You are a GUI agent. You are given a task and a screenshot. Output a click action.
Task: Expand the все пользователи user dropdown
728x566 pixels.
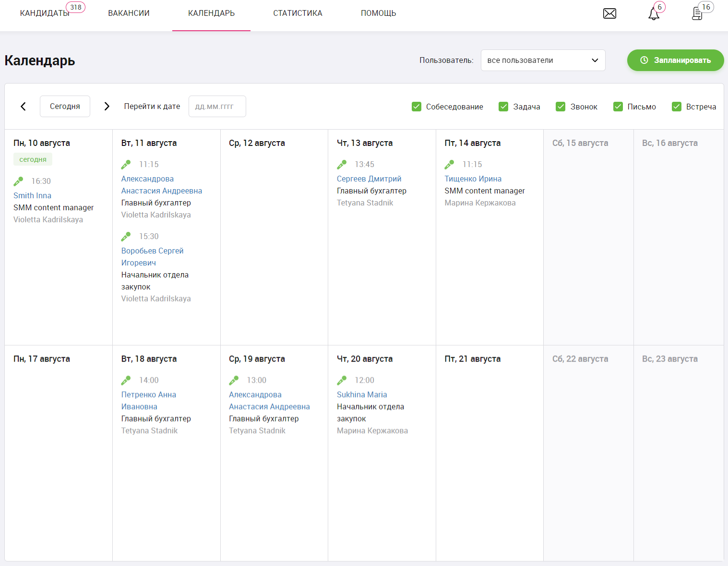[543, 60]
